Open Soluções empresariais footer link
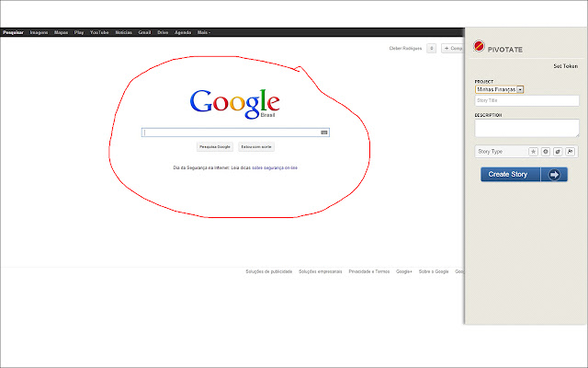Image resolution: width=588 pixels, height=368 pixels. coord(321,271)
